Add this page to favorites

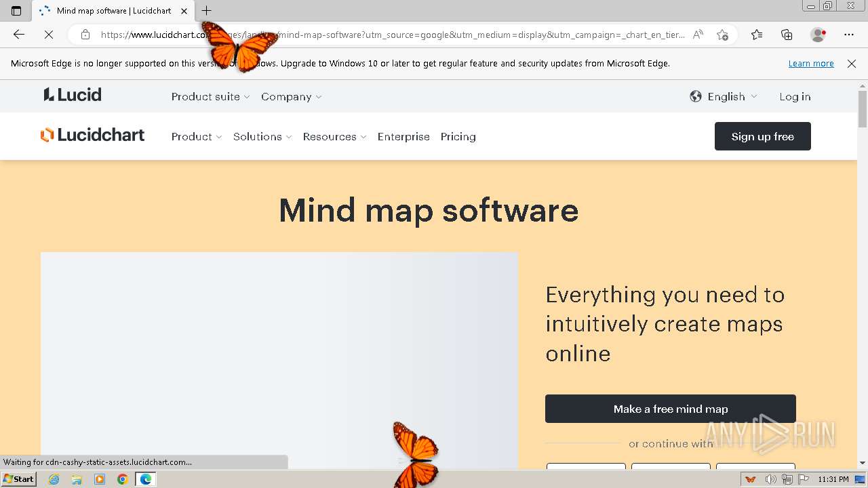point(722,35)
